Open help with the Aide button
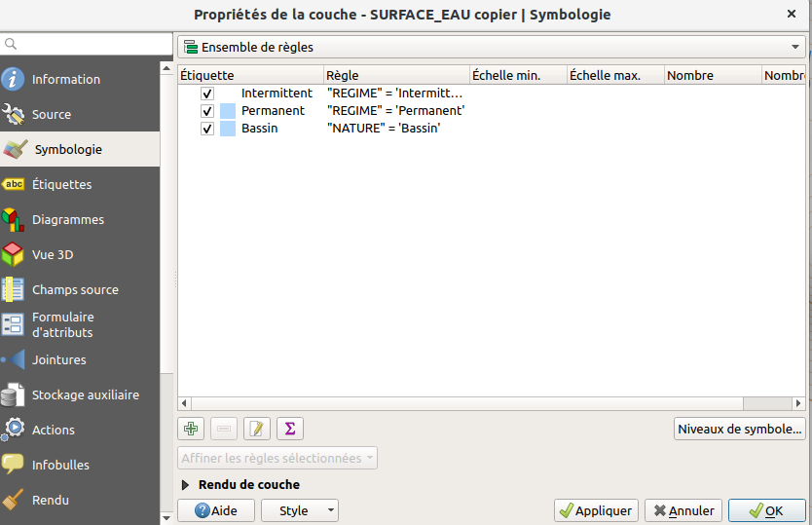The height and width of the screenshot is (525, 812). pos(216,510)
